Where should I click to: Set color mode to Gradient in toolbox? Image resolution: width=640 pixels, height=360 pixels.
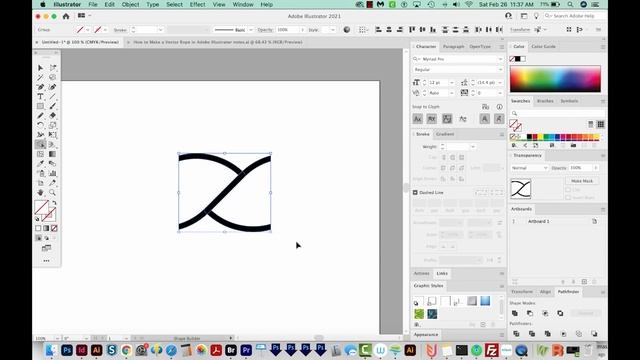pyautogui.click(x=46, y=228)
